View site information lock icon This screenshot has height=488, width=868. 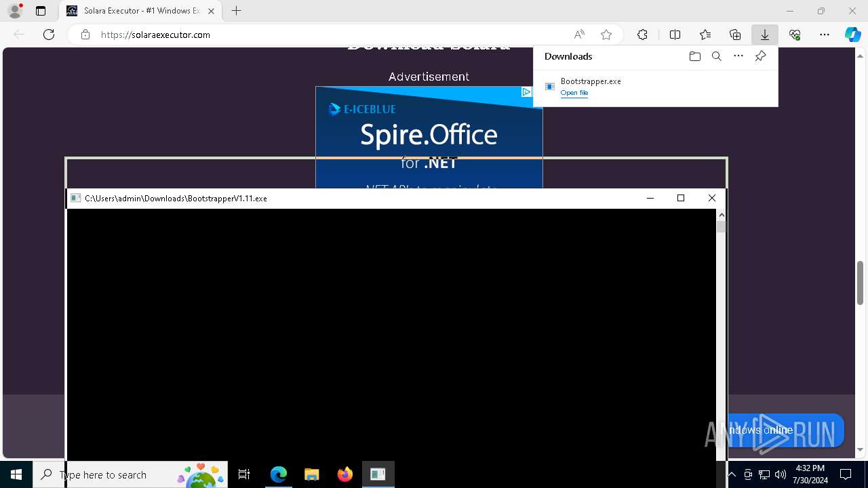(85, 35)
